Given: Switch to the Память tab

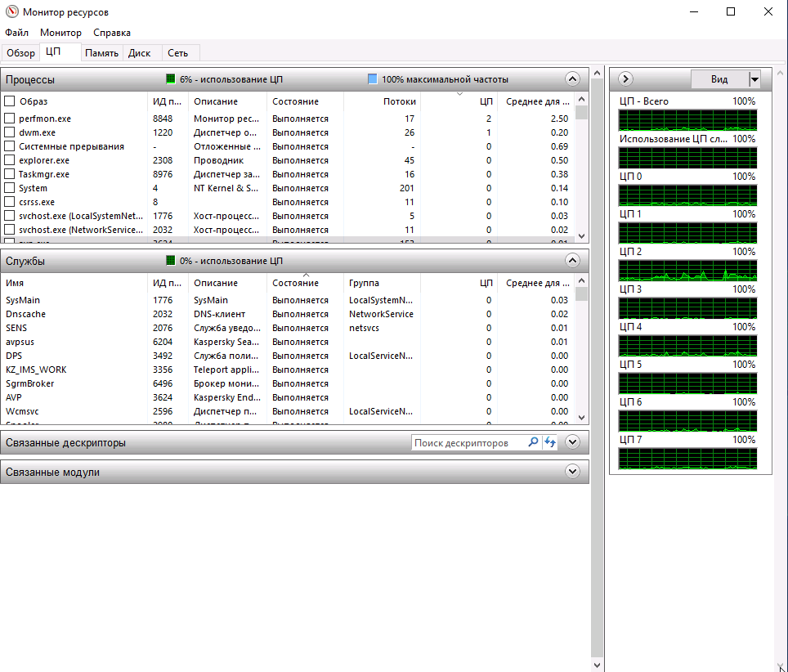Looking at the screenshot, I should (101, 53).
